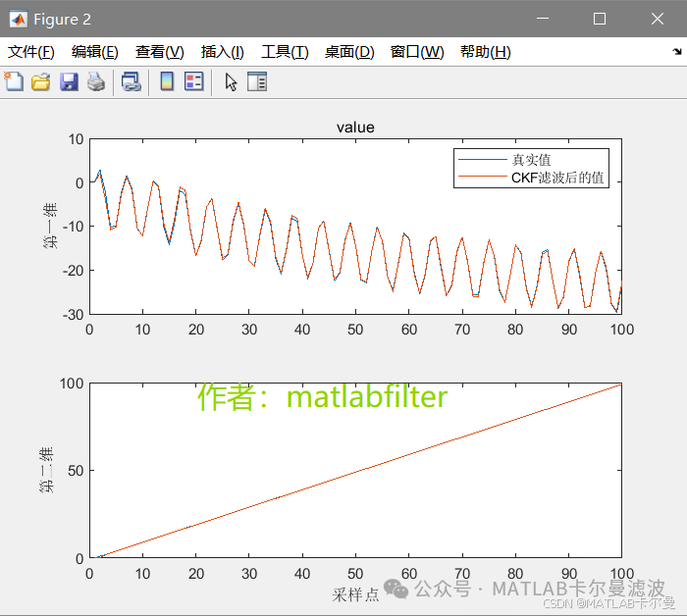The image size is (687, 616).
Task: Open the 帮助(H) menu
Action: click(x=486, y=52)
